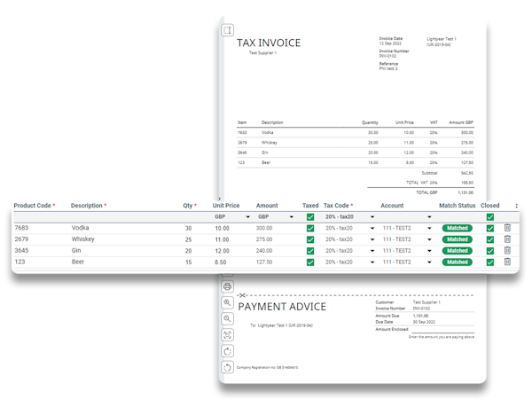Sort by the Amount column header

267,206
